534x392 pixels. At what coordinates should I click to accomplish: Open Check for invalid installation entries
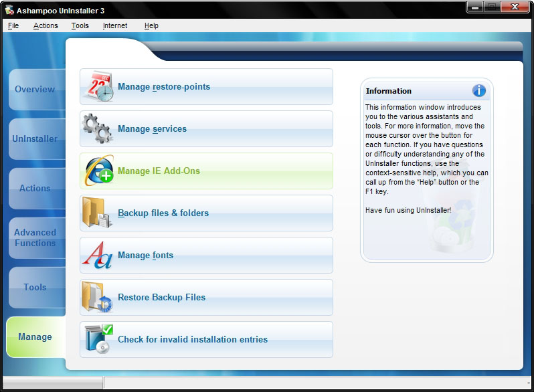(x=206, y=339)
